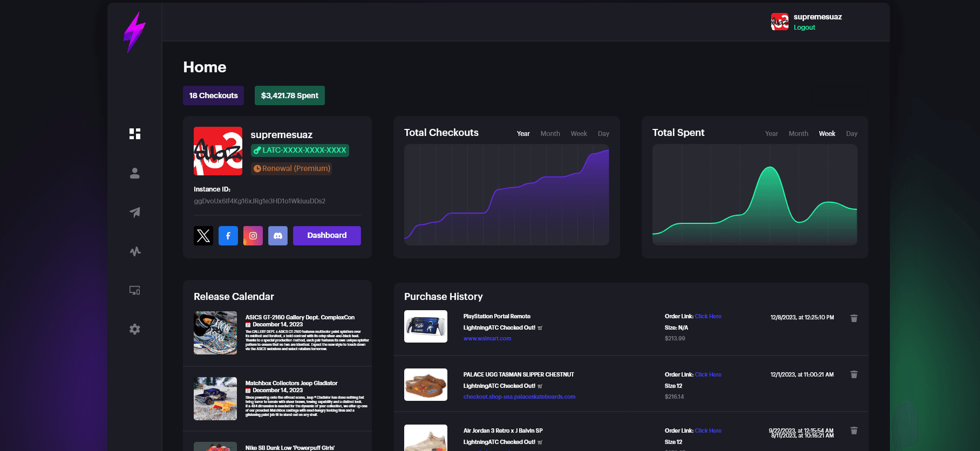Open the devices monitor icon in sidebar
The width and height of the screenshot is (980, 451).
click(x=135, y=290)
